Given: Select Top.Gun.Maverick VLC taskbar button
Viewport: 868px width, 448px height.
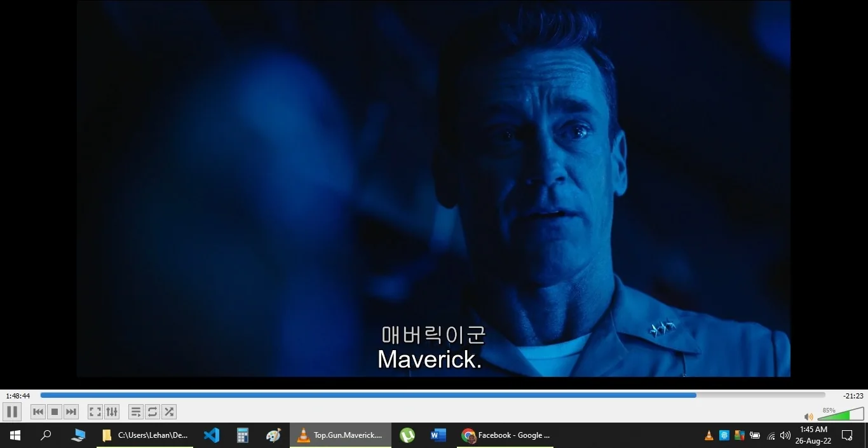Looking at the screenshot, I should 341,435.
